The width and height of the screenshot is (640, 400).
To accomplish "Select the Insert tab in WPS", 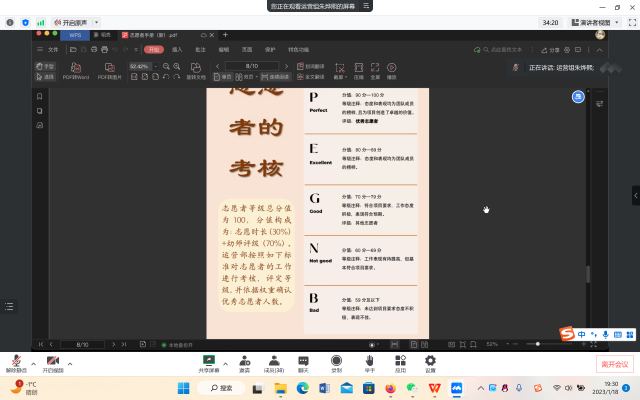I will click(177, 48).
